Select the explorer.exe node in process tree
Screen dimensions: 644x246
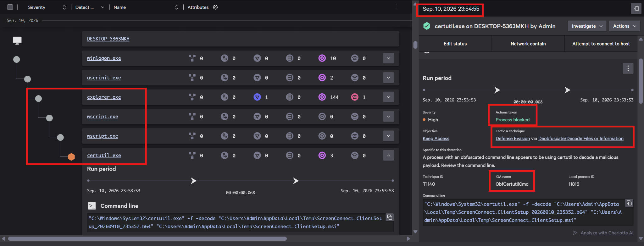(38, 99)
